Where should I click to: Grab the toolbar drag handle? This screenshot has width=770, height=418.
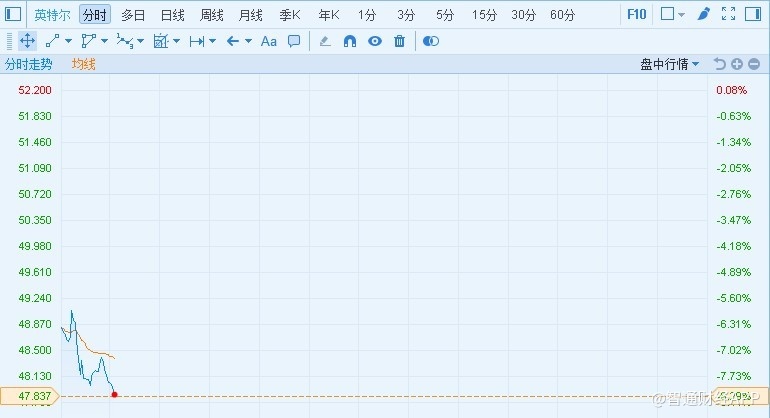tap(9, 41)
